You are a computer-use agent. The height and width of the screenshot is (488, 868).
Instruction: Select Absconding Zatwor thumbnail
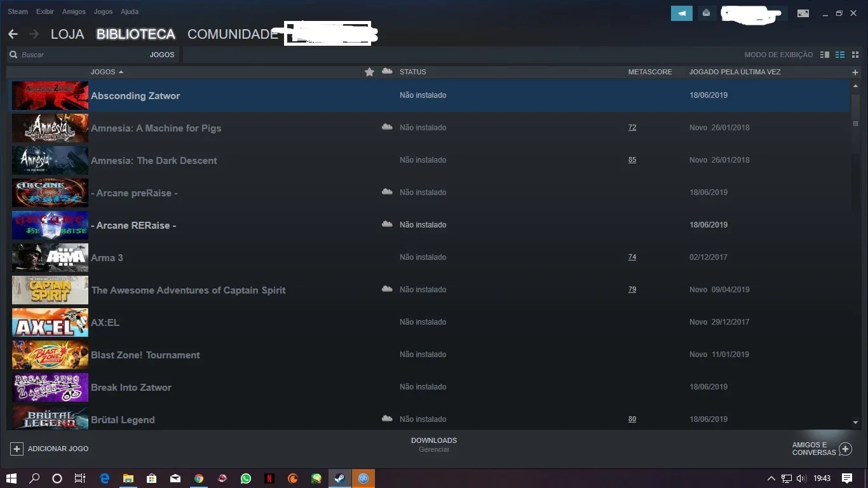[x=50, y=95]
